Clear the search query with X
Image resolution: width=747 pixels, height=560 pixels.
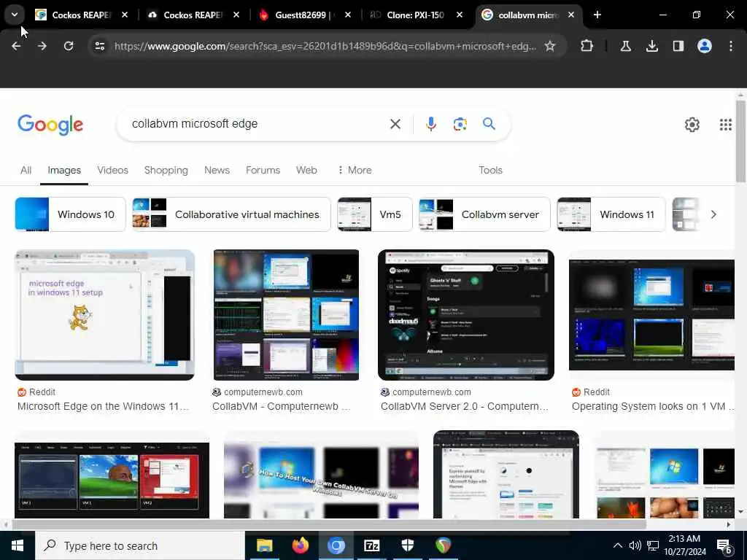[x=395, y=124]
